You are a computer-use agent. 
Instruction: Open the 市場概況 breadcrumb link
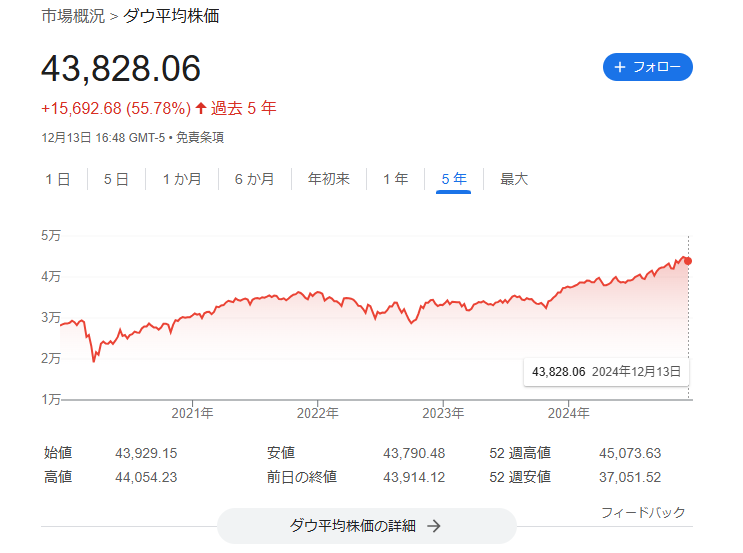tap(73, 16)
